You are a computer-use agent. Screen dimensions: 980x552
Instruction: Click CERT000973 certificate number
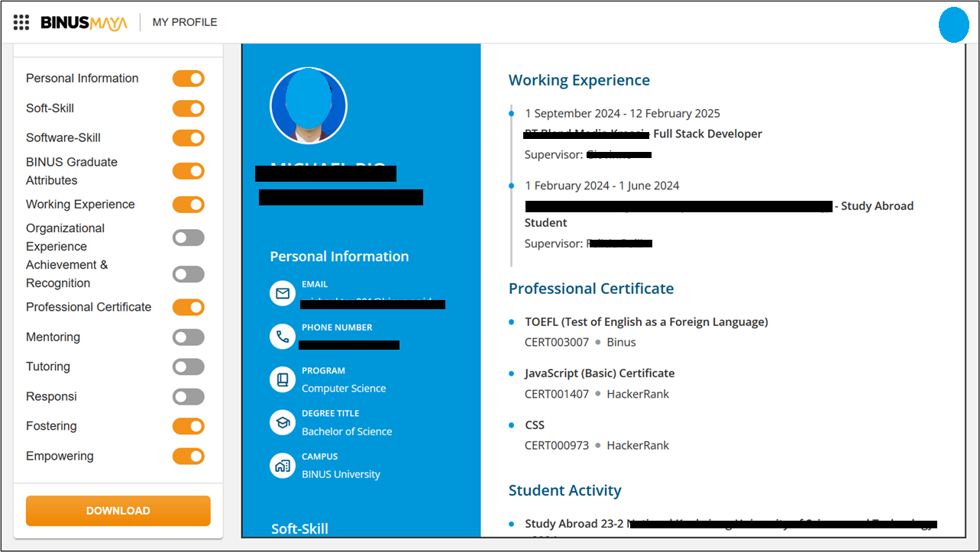coord(557,445)
